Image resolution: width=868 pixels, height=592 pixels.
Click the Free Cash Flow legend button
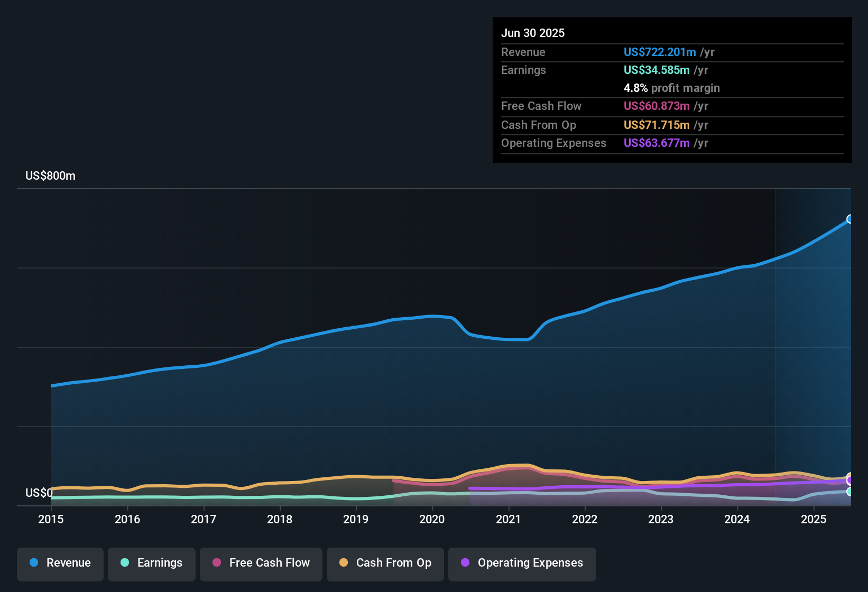tap(261, 563)
